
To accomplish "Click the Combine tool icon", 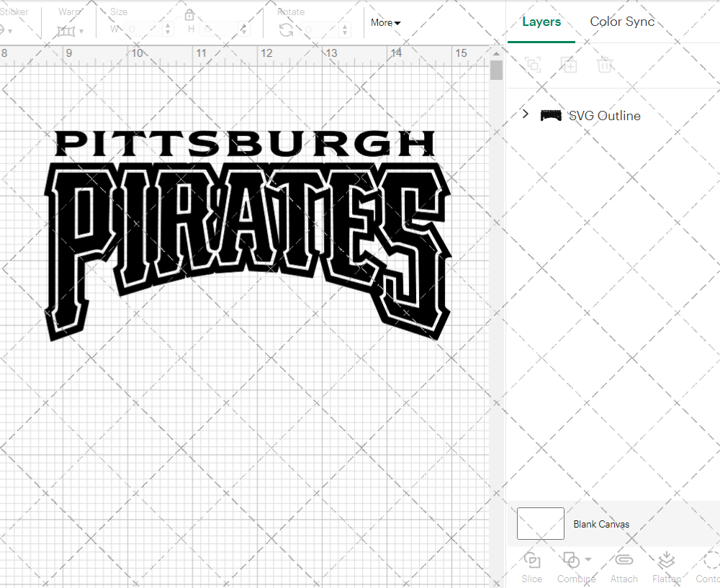I will [x=571, y=561].
